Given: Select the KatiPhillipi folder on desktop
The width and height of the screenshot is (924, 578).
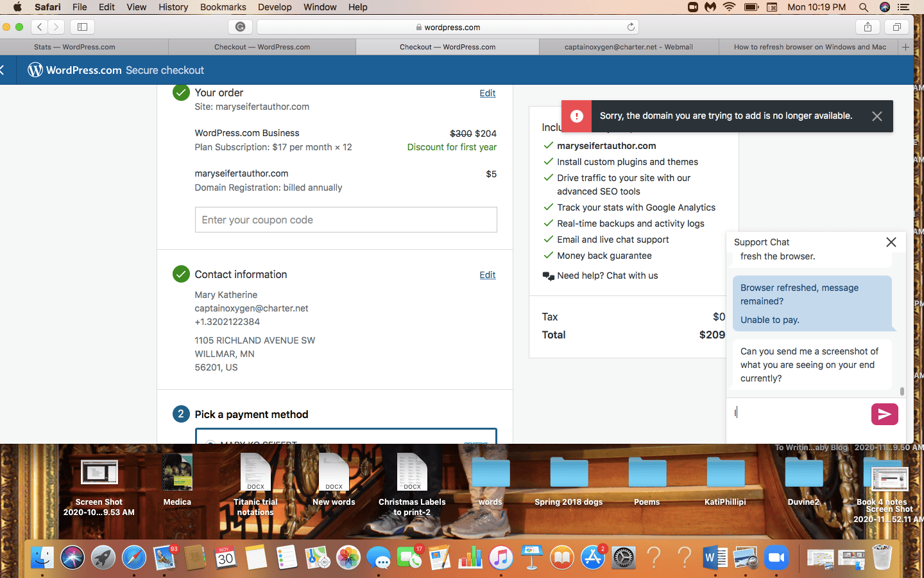Looking at the screenshot, I should click(725, 482).
